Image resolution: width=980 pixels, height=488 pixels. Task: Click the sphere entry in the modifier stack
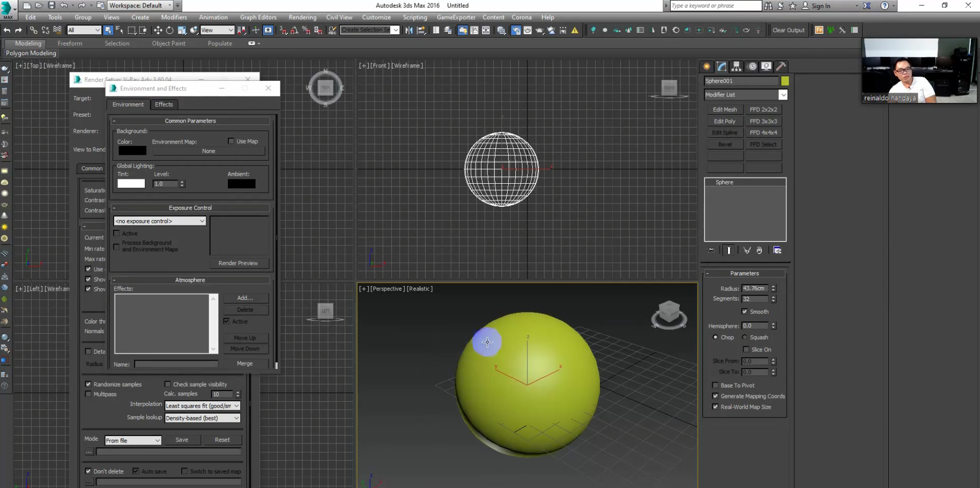coord(724,182)
